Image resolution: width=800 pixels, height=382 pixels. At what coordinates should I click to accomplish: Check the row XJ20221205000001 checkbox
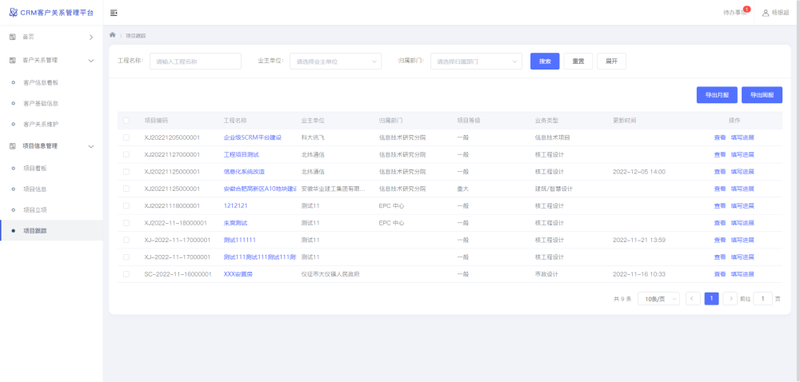point(126,137)
